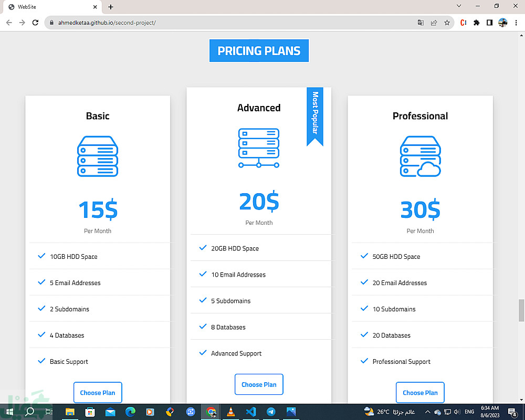Select the '50GB HDD Space' feature text
This screenshot has height=420, width=525.
pyautogui.click(x=396, y=257)
